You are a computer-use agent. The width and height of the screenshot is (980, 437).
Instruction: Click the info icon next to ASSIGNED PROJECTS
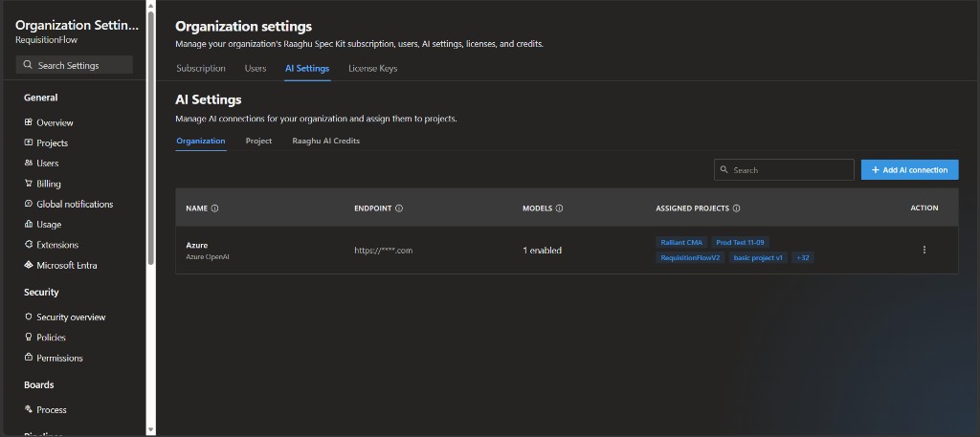pyautogui.click(x=736, y=208)
